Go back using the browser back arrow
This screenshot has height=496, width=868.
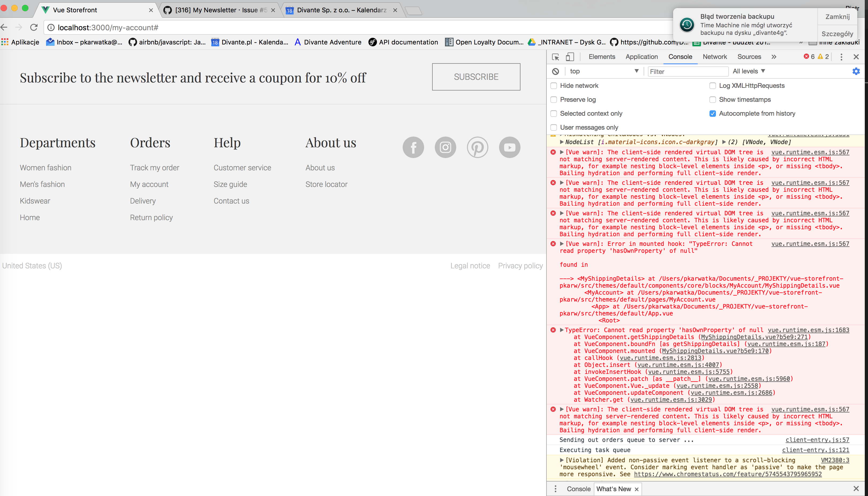4,27
